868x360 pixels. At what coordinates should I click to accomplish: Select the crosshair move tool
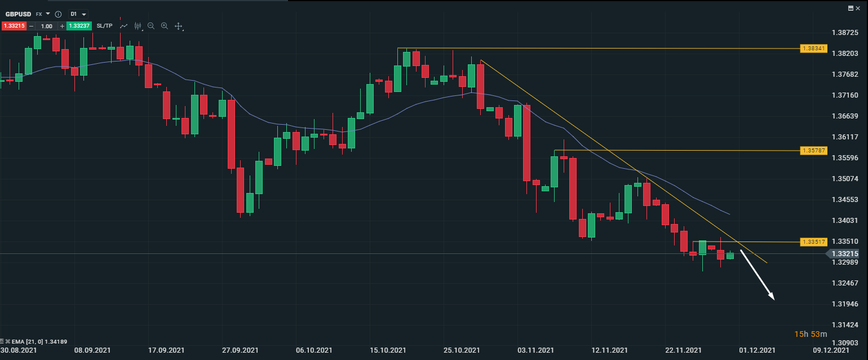[x=179, y=26]
